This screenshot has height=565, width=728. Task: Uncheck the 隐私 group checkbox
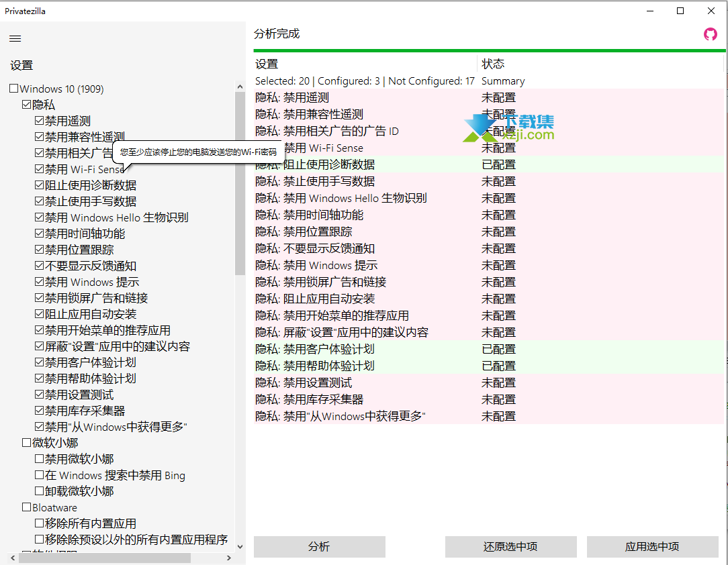click(26, 105)
